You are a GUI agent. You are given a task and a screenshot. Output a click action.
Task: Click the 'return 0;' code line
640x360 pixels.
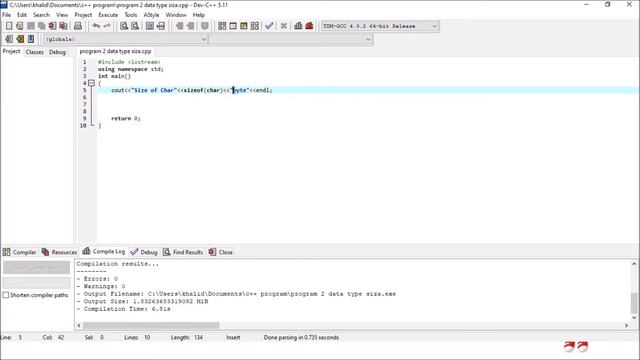point(126,118)
